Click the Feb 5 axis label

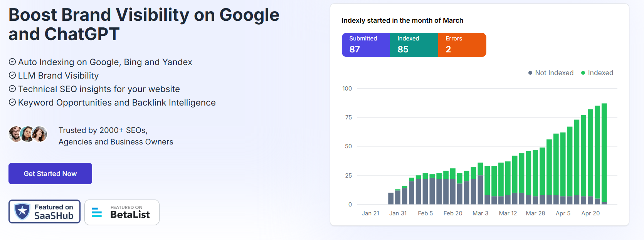click(x=425, y=213)
